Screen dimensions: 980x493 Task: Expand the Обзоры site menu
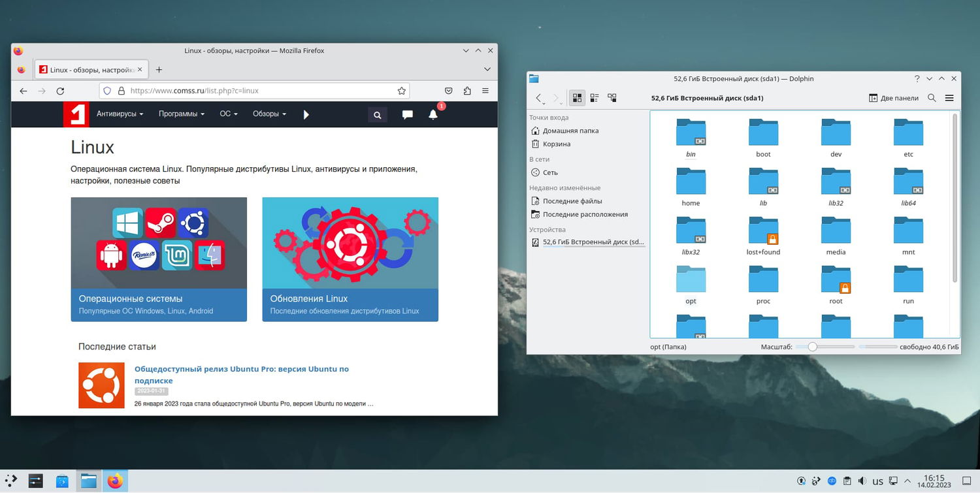(x=269, y=114)
